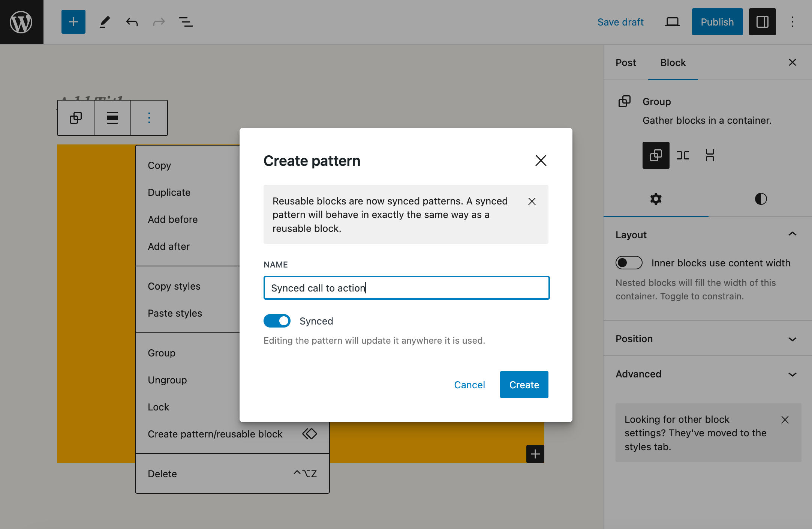812x529 pixels.
Task: Click the pattern name input field
Action: (406, 287)
